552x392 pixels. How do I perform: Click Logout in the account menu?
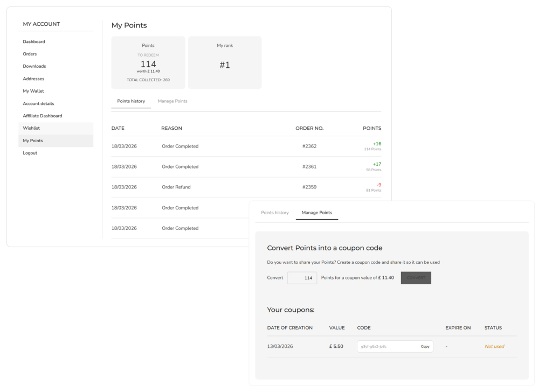[x=30, y=153]
